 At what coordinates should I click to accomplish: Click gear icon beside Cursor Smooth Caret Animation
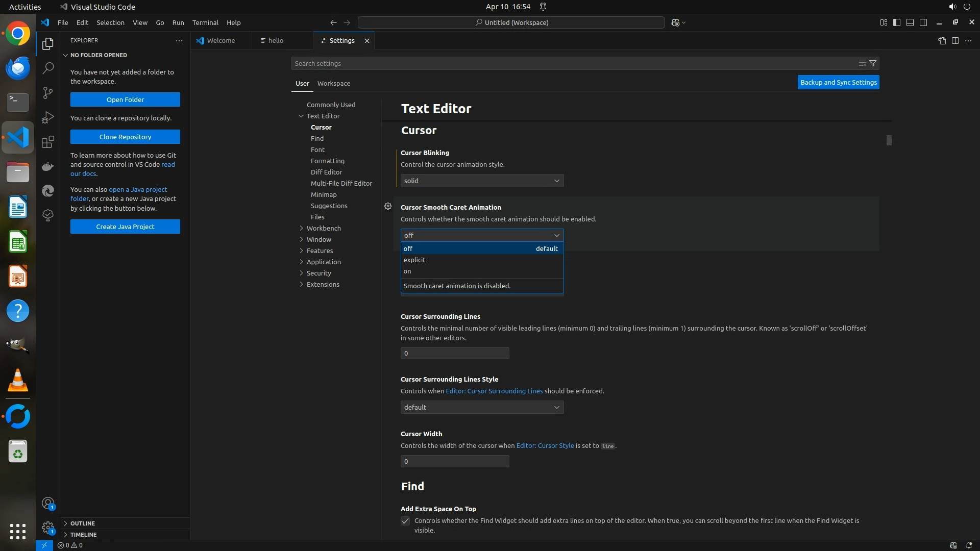tap(388, 206)
